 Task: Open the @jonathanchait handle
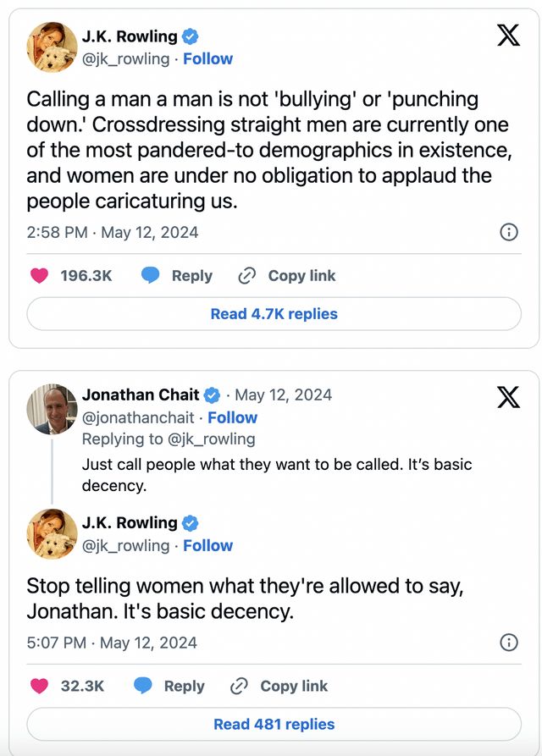138,417
